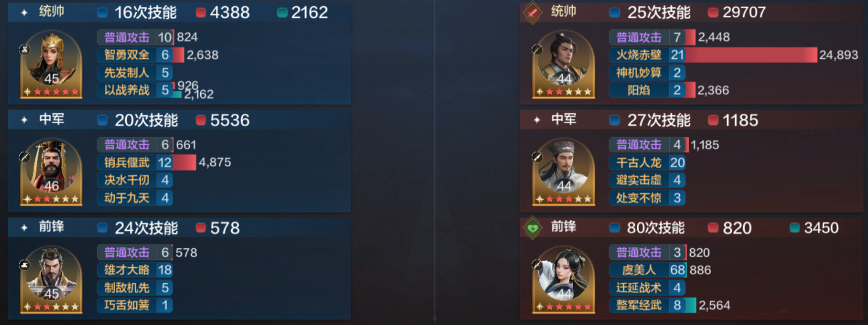Click the red damage square next to 29707
This screenshot has width=868, height=325.
713,12
